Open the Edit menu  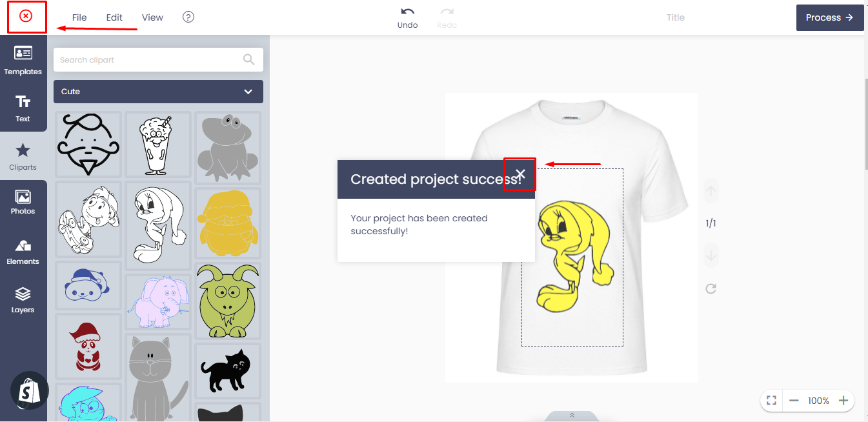click(114, 17)
